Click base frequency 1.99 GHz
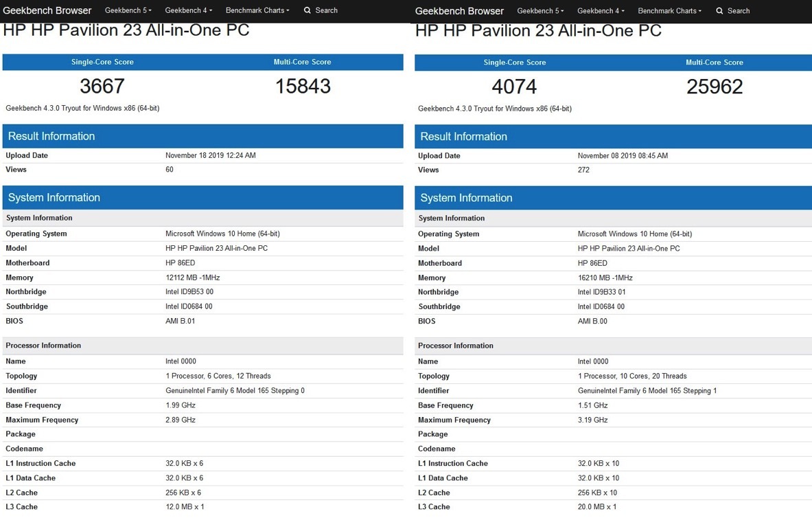This screenshot has width=812, height=518. point(181,405)
